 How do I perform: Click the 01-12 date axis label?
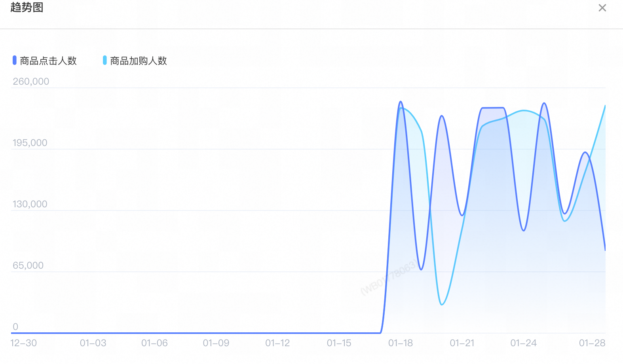[x=277, y=343]
